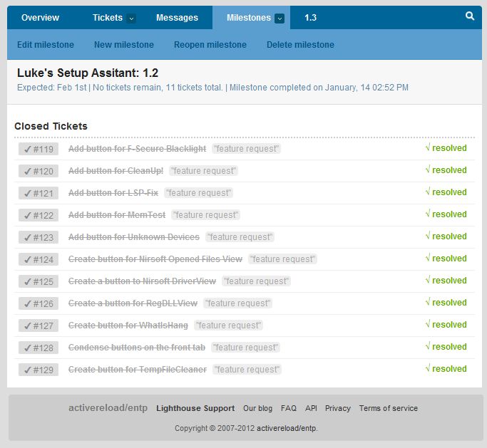This screenshot has height=448, width=487.
Task: Click resolved status for ticket #124
Action: coord(446,259)
